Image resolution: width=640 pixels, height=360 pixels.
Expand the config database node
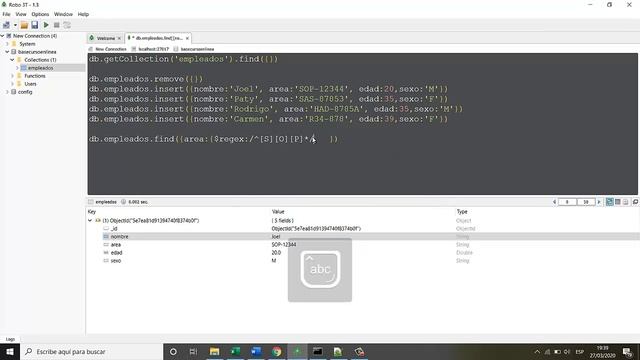(7, 92)
